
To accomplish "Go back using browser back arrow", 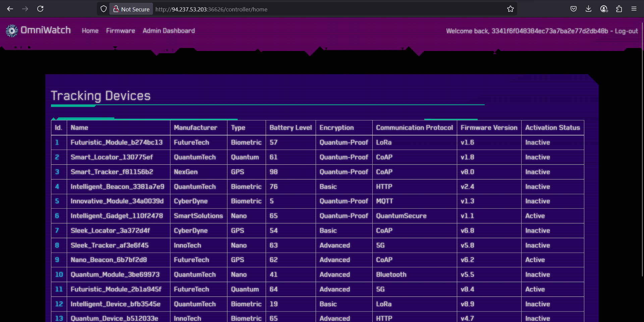I will coord(10,9).
